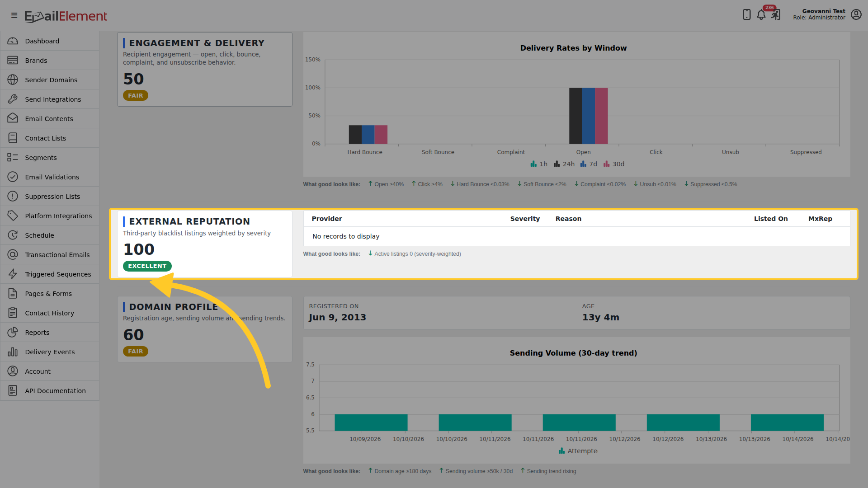The image size is (868, 488).
Task: Open Platform Integrations tag icon
Action: 13,216
